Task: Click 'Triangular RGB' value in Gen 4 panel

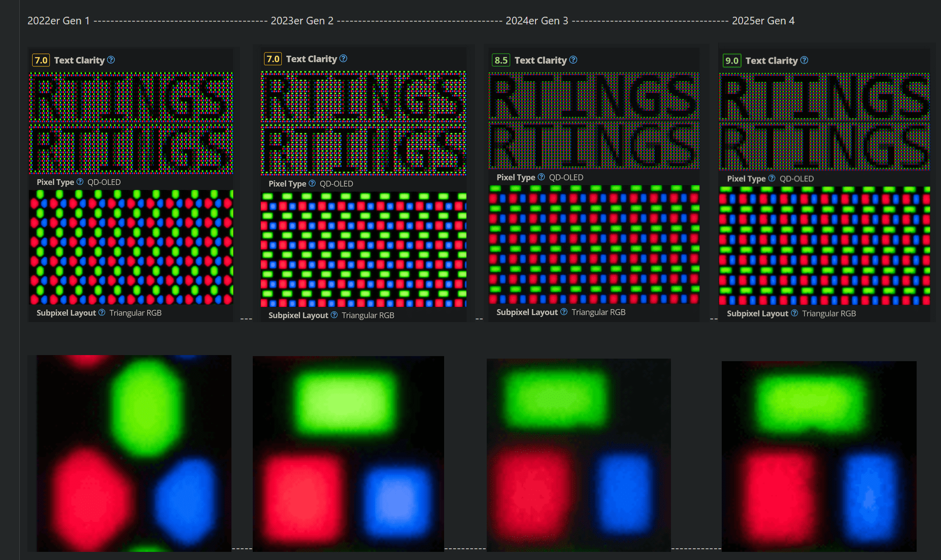Action: 829,314
